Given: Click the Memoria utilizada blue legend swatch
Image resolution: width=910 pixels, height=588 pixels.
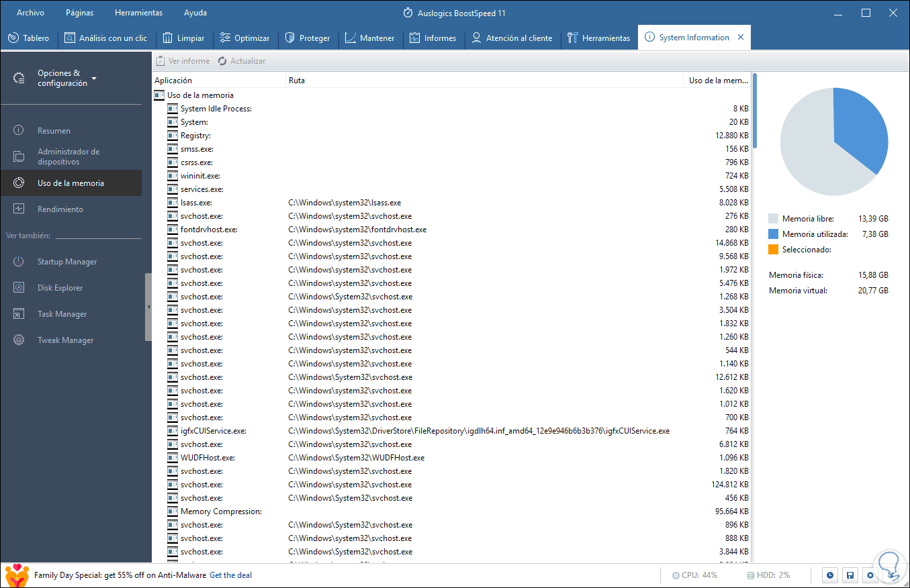Looking at the screenshot, I should [774, 234].
